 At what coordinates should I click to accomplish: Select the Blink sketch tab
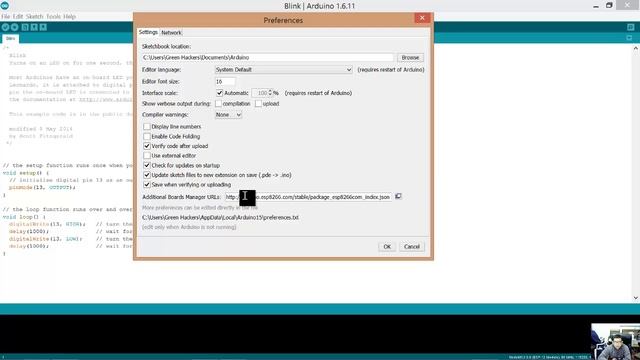[x=11, y=38]
